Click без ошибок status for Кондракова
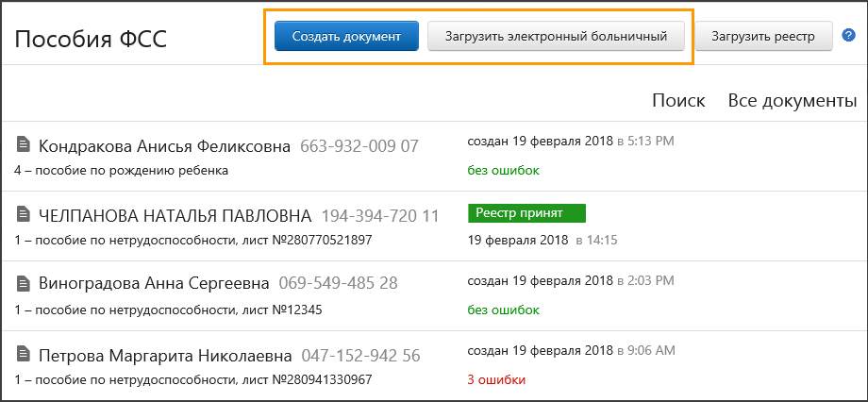This screenshot has height=402, width=868. coord(504,171)
